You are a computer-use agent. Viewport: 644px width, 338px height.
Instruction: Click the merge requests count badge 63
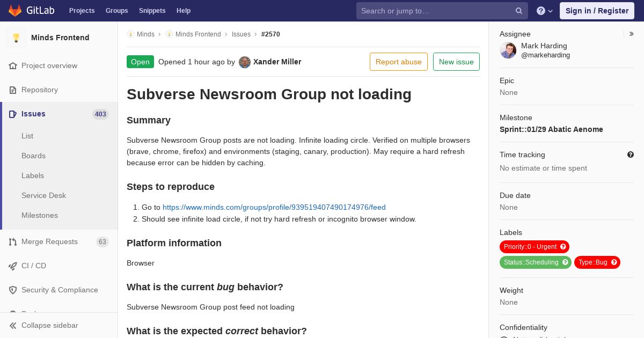(x=103, y=241)
